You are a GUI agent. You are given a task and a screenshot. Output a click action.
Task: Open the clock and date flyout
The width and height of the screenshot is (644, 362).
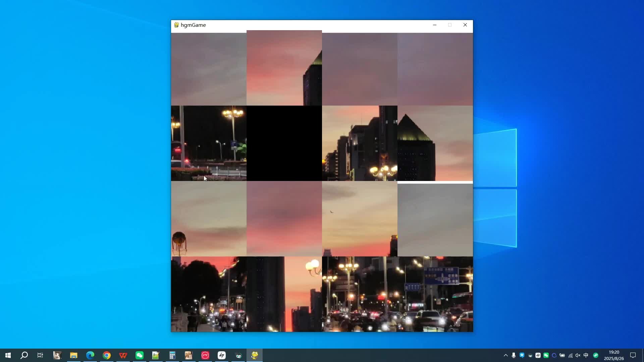pyautogui.click(x=614, y=355)
